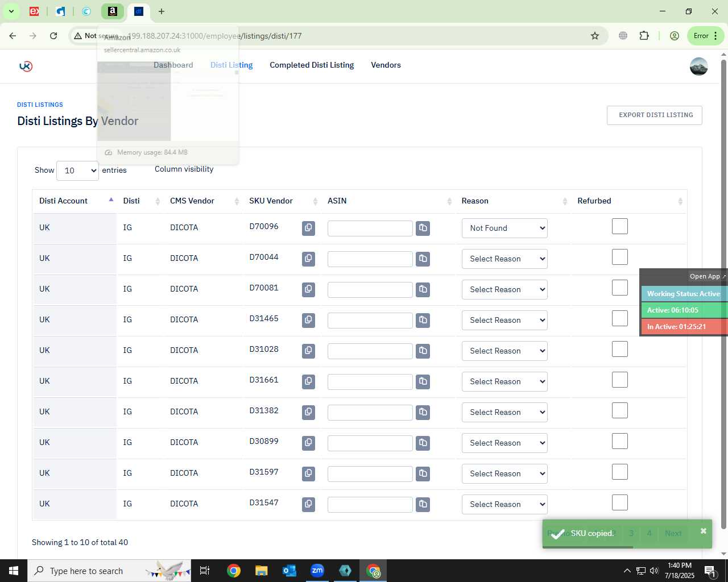The width and height of the screenshot is (728, 582).
Task: Tick the Refurbed checkbox for D70081
Action: click(x=620, y=288)
